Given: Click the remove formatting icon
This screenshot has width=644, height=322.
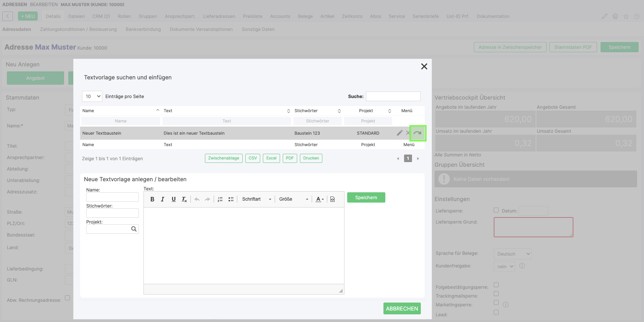Looking at the screenshot, I should pos(184,199).
